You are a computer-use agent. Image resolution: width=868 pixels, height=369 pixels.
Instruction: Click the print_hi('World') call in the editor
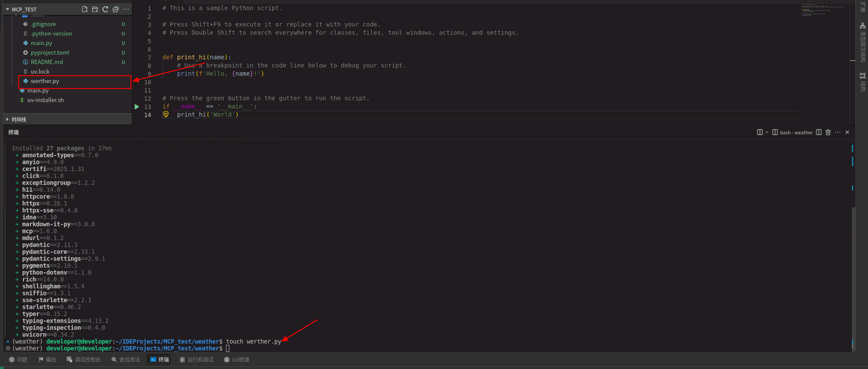click(x=208, y=115)
